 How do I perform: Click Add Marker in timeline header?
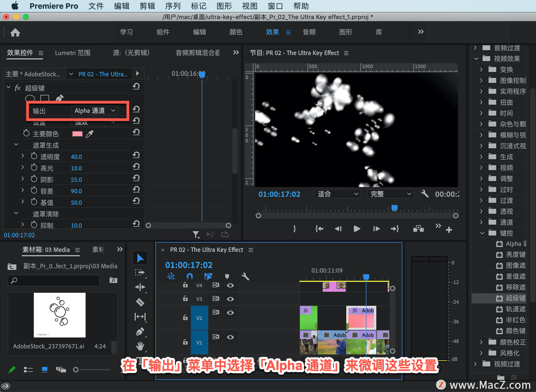[x=227, y=276]
